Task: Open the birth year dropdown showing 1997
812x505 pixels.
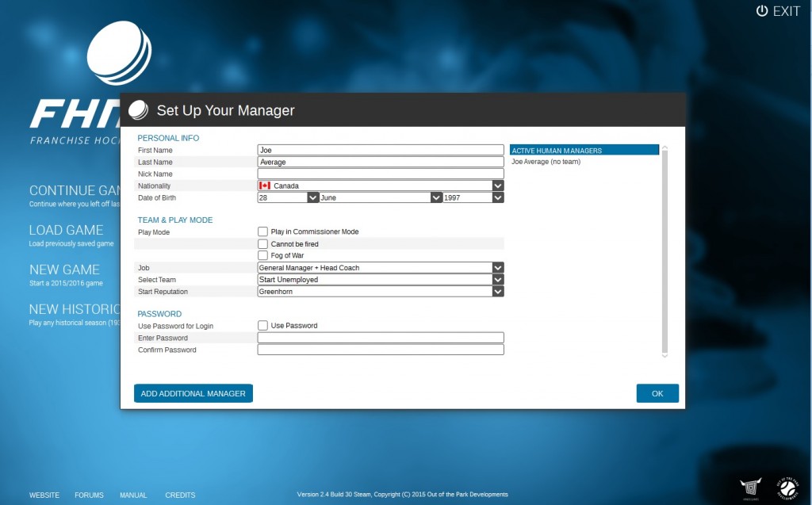Action: [473, 197]
